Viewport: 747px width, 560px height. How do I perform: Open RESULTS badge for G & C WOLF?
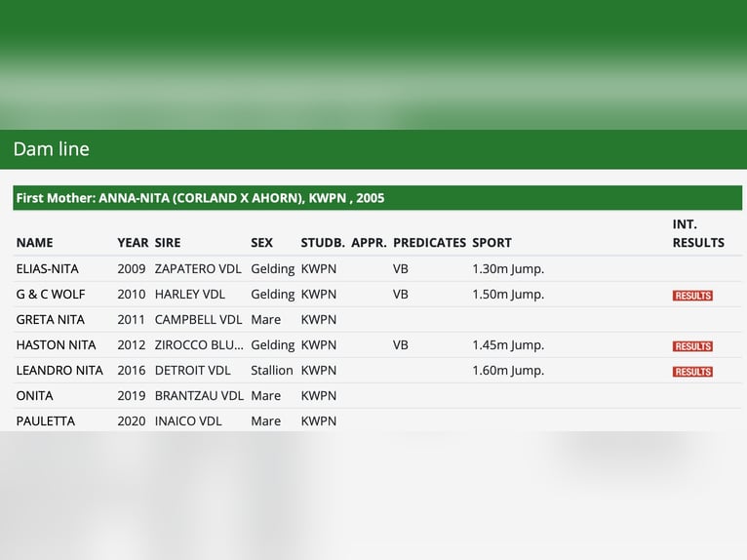click(x=692, y=296)
